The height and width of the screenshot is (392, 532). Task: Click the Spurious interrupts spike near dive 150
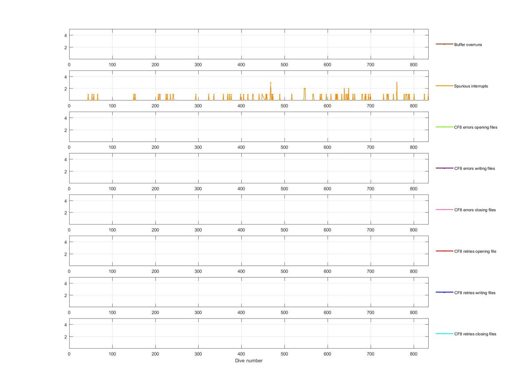tap(134, 94)
